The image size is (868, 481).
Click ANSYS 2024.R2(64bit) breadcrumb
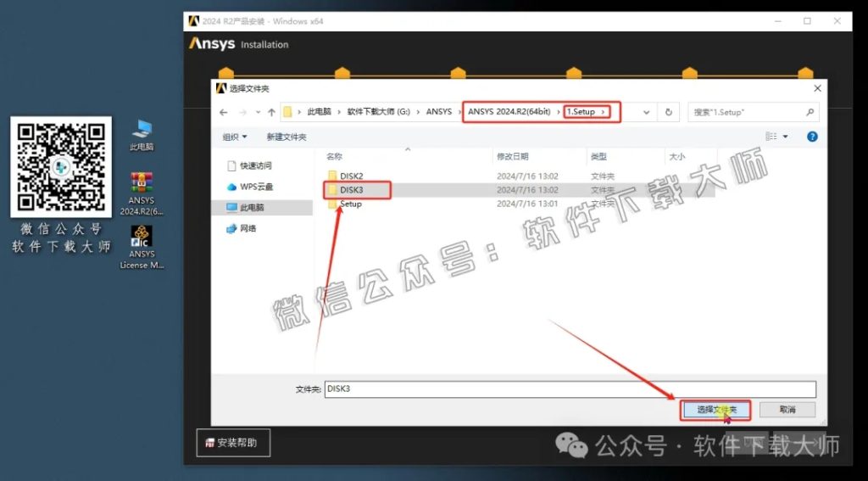tap(509, 112)
